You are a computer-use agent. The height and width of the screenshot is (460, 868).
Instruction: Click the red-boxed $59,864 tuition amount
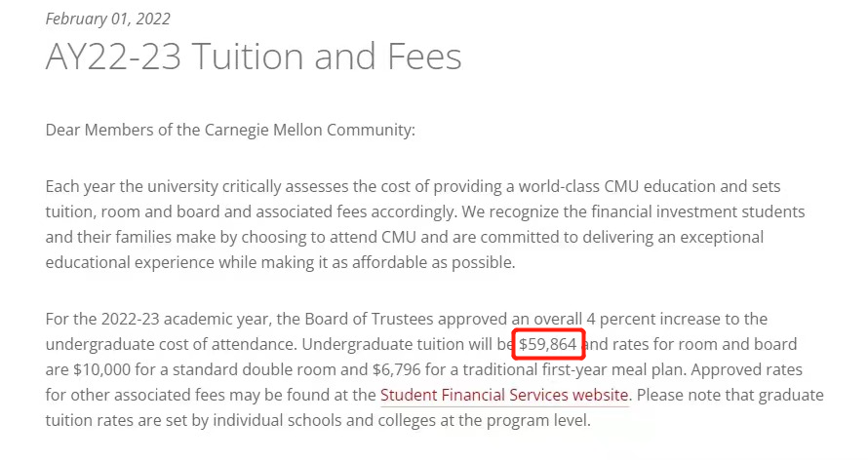coord(548,344)
